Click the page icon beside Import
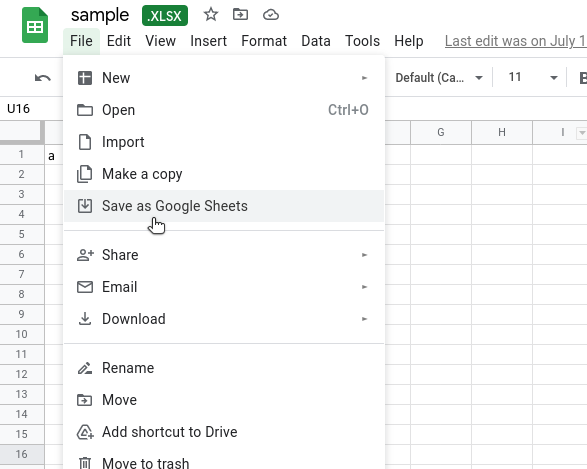 [x=85, y=142]
